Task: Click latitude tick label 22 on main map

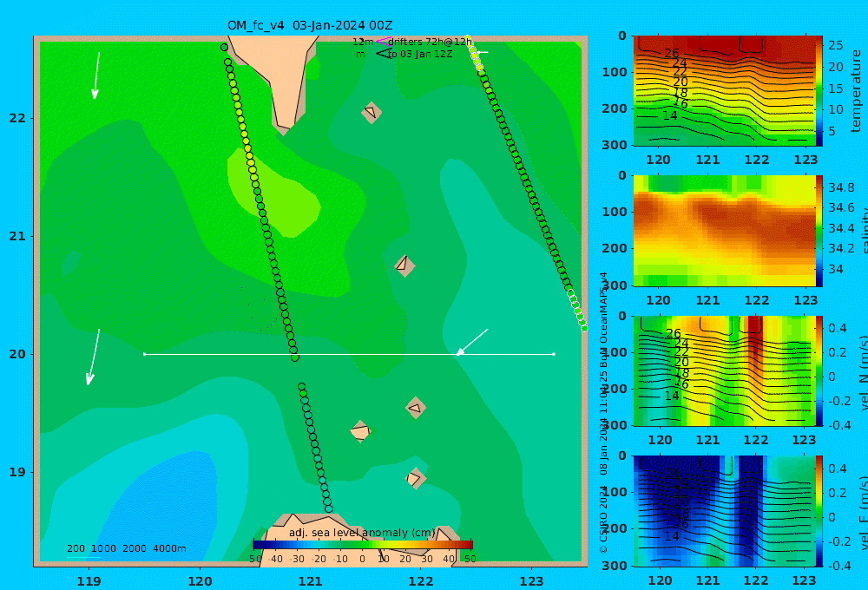Action: [17, 119]
